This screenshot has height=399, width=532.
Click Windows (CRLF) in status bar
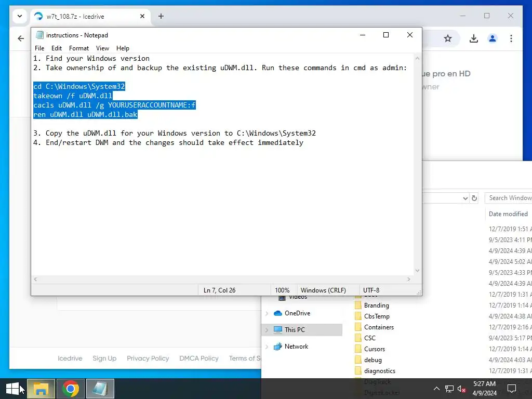(323, 290)
